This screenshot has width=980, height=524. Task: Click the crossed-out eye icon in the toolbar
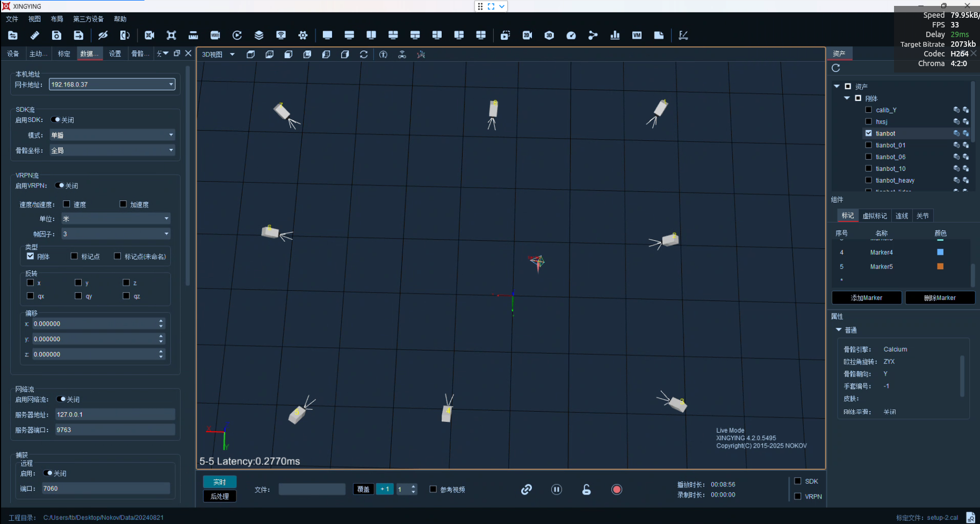103,35
